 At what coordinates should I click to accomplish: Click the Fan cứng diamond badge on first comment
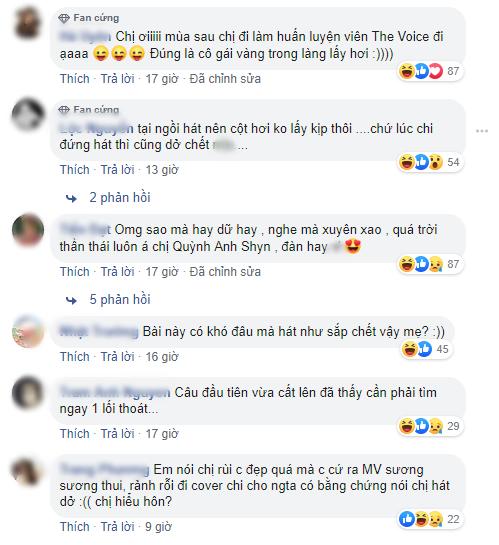click(64, 18)
